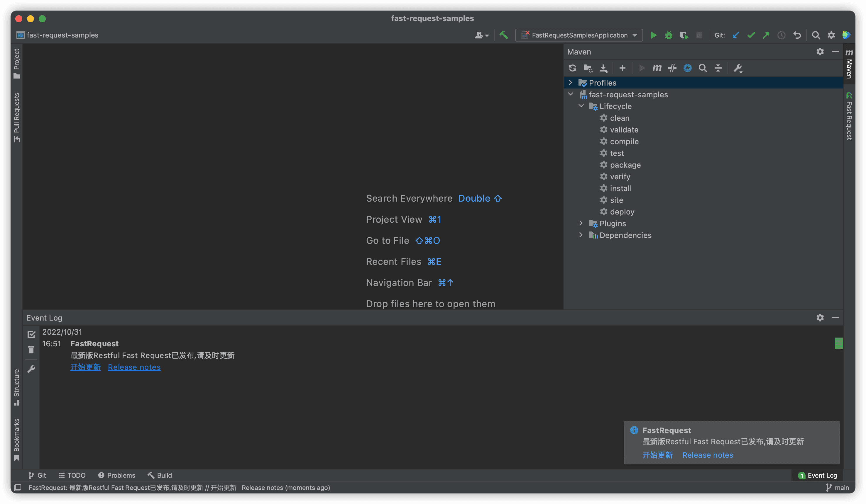Mark all Event Log notifications as read

point(31,334)
